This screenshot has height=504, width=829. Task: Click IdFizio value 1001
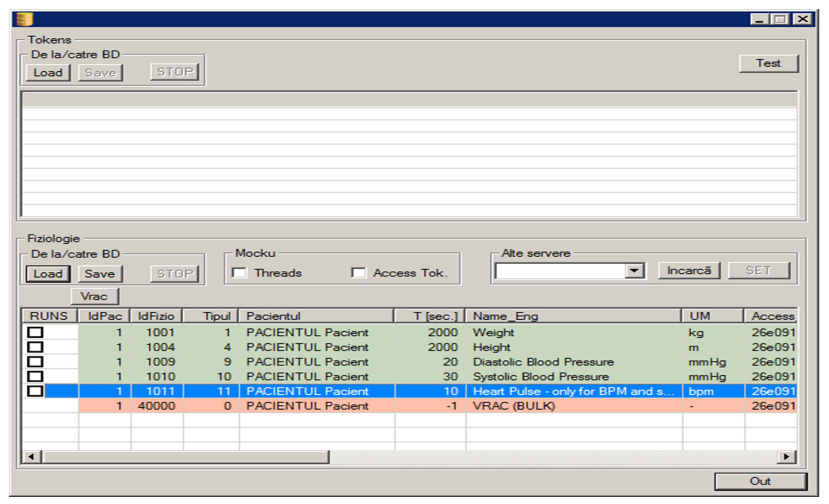point(157,333)
